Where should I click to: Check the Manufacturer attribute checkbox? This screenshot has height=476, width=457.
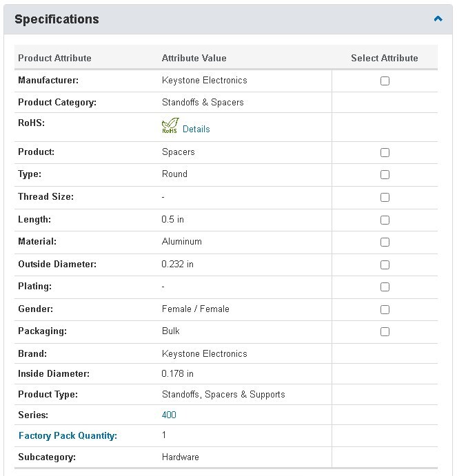click(385, 81)
